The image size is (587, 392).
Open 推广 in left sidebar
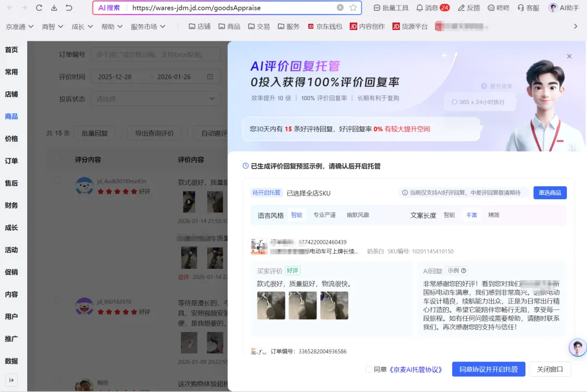(x=11, y=338)
